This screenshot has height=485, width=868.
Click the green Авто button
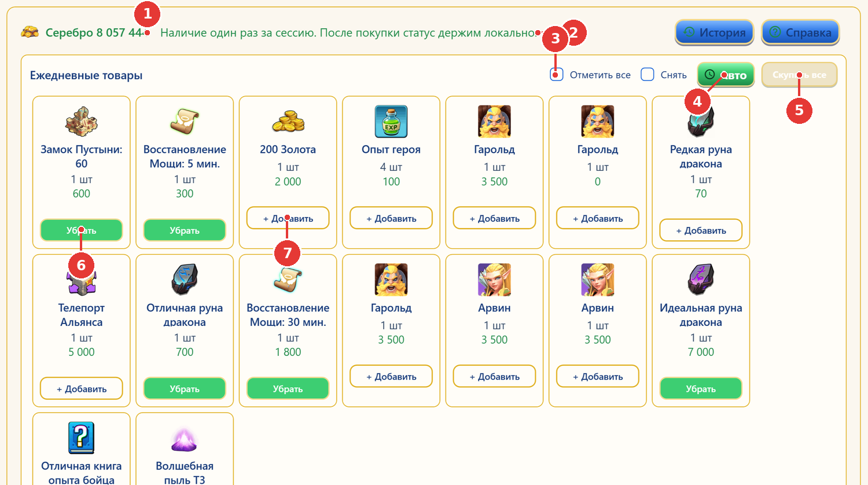pos(726,75)
